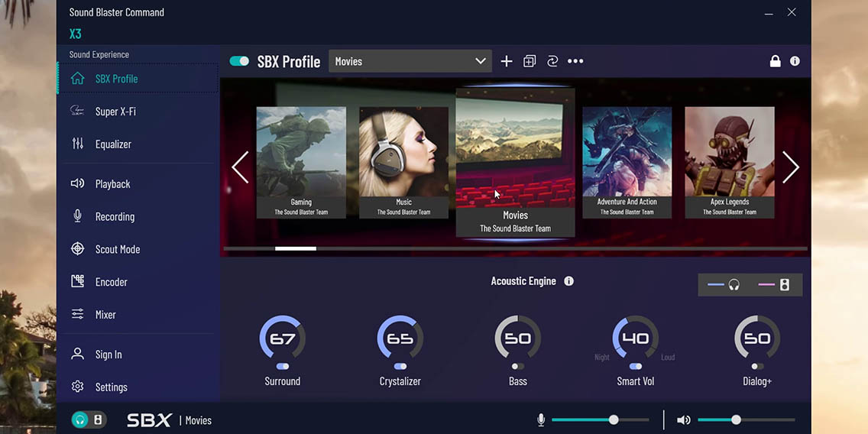Go to previous profiles with left arrow
Screen dimensions: 868x434
pyautogui.click(x=240, y=167)
